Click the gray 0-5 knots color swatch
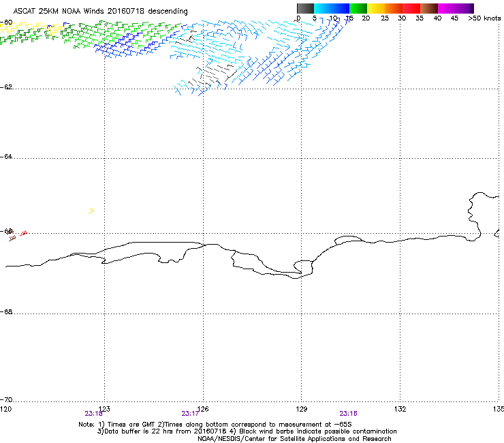504x443 pixels. point(305,8)
